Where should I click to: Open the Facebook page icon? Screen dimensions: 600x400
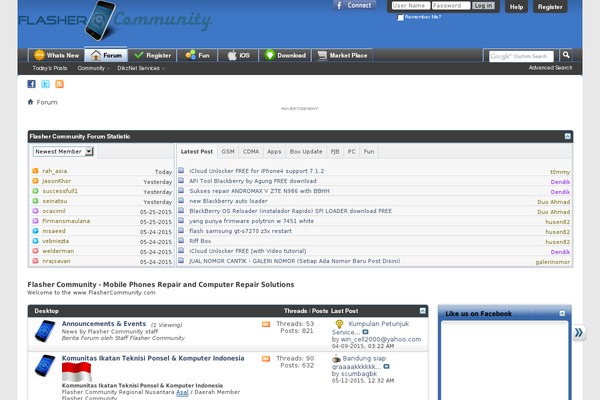tap(31, 84)
